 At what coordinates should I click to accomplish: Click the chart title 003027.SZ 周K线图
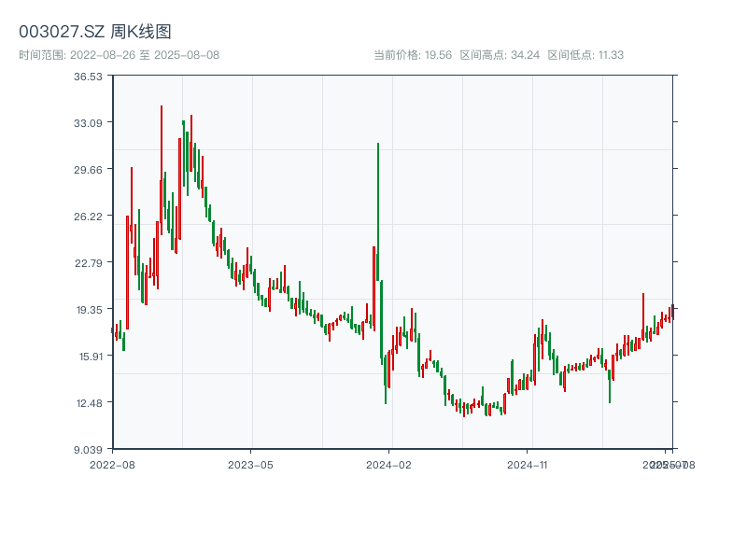(95, 32)
